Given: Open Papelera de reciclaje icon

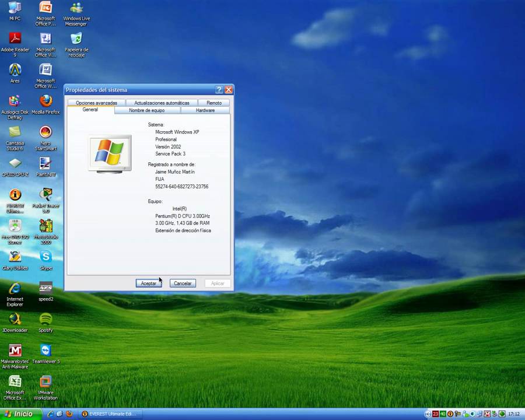Looking at the screenshot, I should (76, 44).
